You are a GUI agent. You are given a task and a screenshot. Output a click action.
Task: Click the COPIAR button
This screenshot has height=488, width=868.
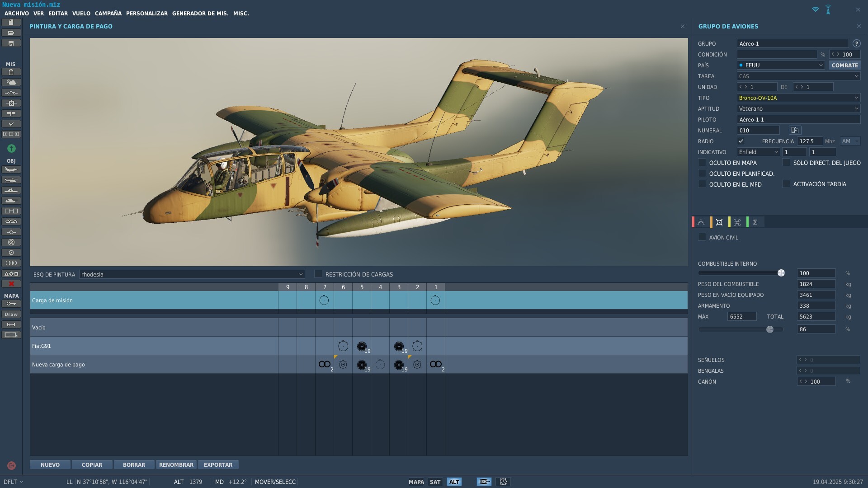pyautogui.click(x=92, y=465)
